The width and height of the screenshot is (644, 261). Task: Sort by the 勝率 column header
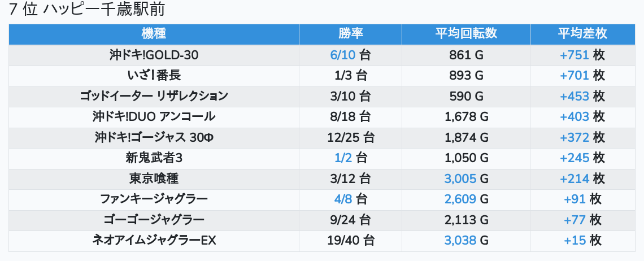tap(351, 33)
